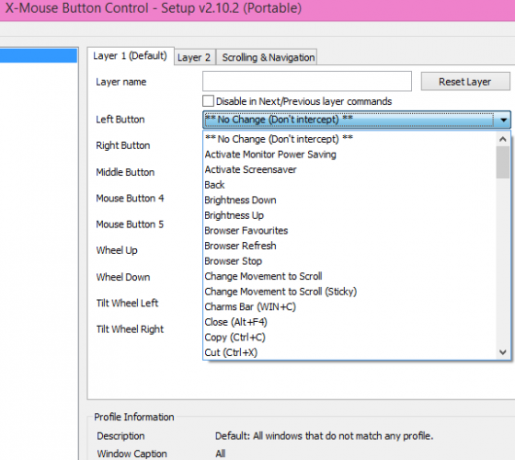Enable Disable in Next/Previous layer commands checkbox
515x460 pixels.
click(x=208, y=101)
